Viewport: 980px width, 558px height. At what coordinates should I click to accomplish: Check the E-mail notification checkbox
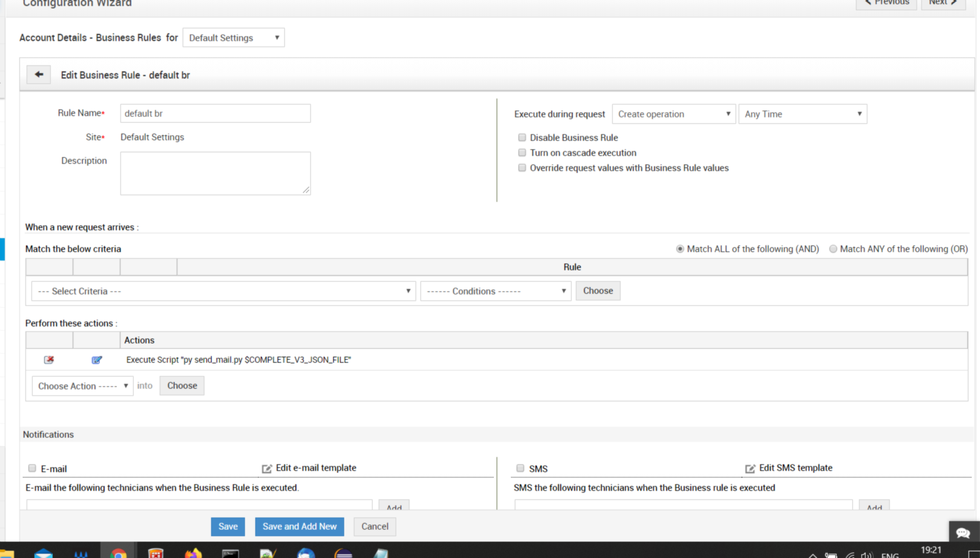[x=32, y=468]
